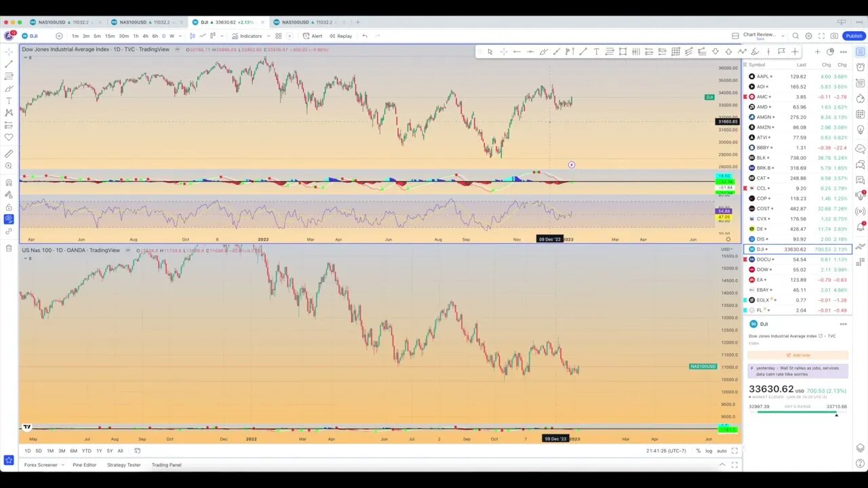Select the cursor arrow tool in favorites toolbar
The width and height of the screenshot is (868, 488).
point(490,52)
